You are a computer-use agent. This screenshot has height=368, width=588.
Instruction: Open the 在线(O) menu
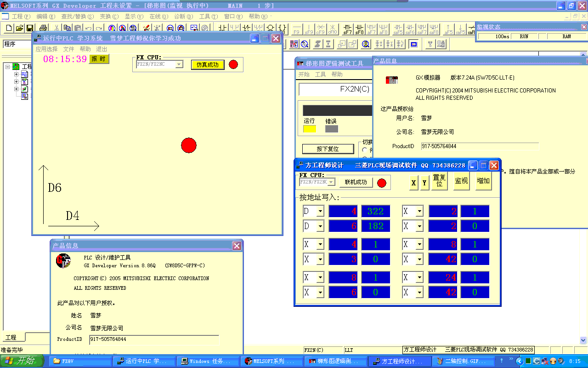coord(158,16)
